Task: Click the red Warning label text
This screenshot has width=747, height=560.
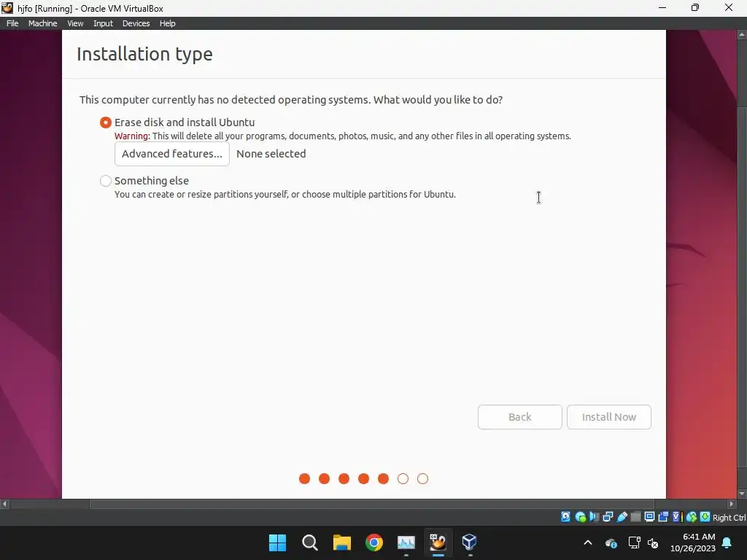Action: 132,136
